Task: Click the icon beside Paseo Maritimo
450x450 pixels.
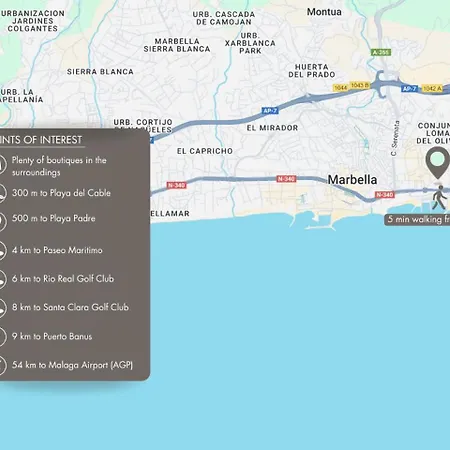Action: pos(3,250)
